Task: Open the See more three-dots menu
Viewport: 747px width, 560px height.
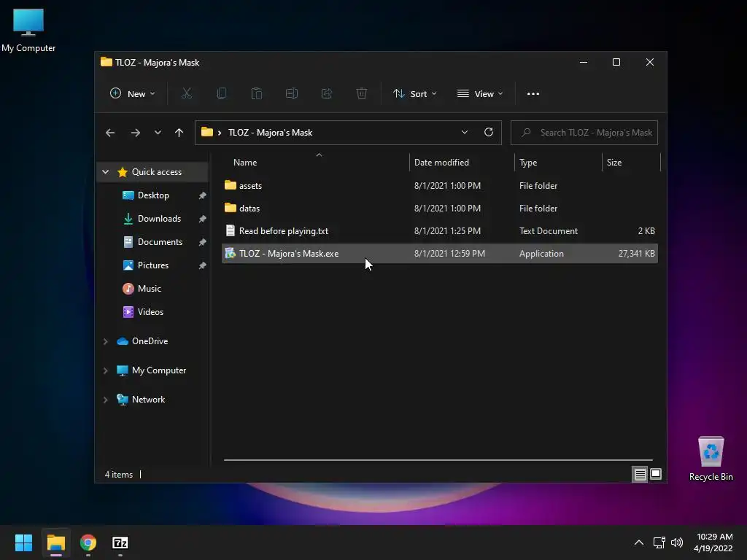Action: point(533,94)
